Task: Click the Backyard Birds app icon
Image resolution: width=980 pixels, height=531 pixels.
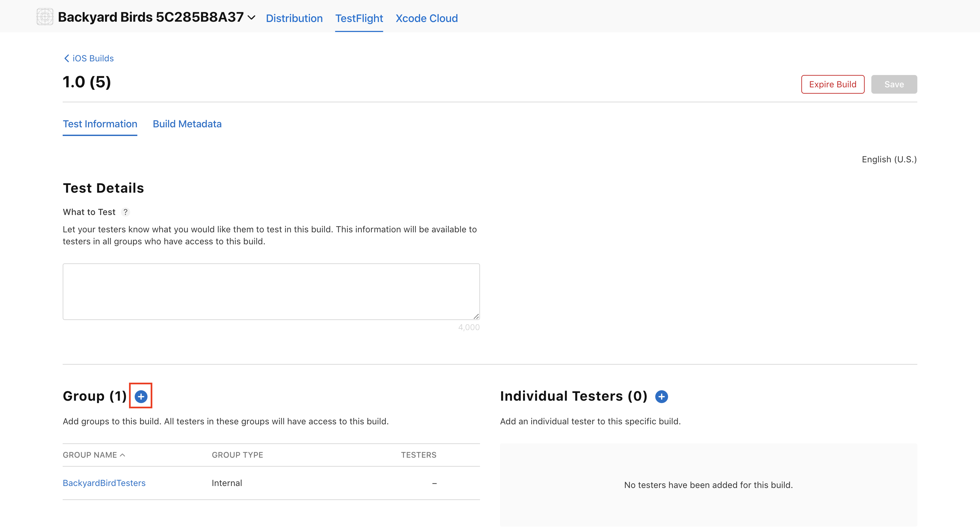Action: click(x=45, y=17)
